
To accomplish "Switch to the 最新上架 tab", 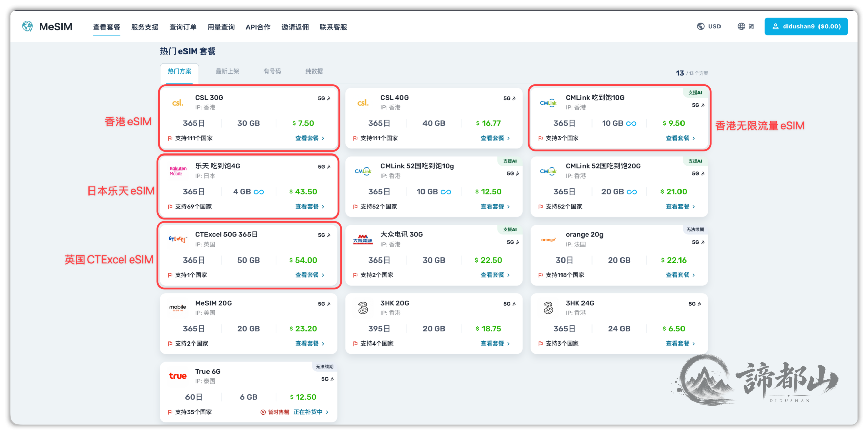I will click(228, 71).
